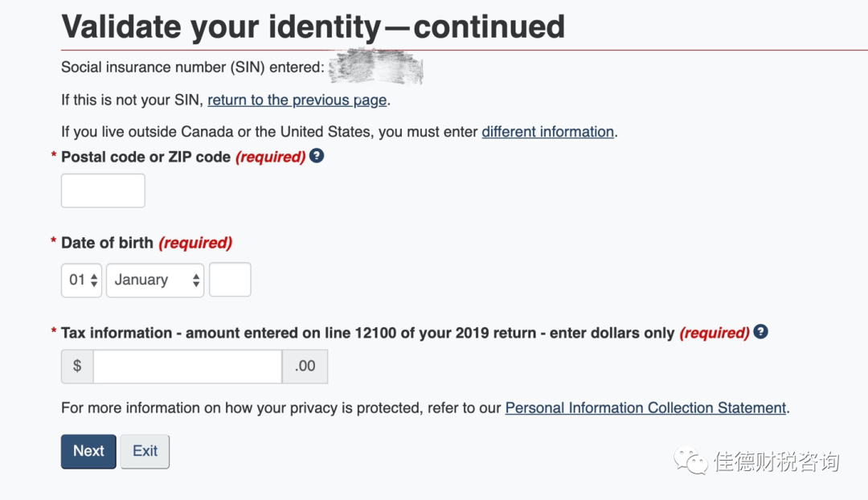This screenshot has width=868, height=500.
Task: Expand the month dropdown showing January
Action: 155,281
